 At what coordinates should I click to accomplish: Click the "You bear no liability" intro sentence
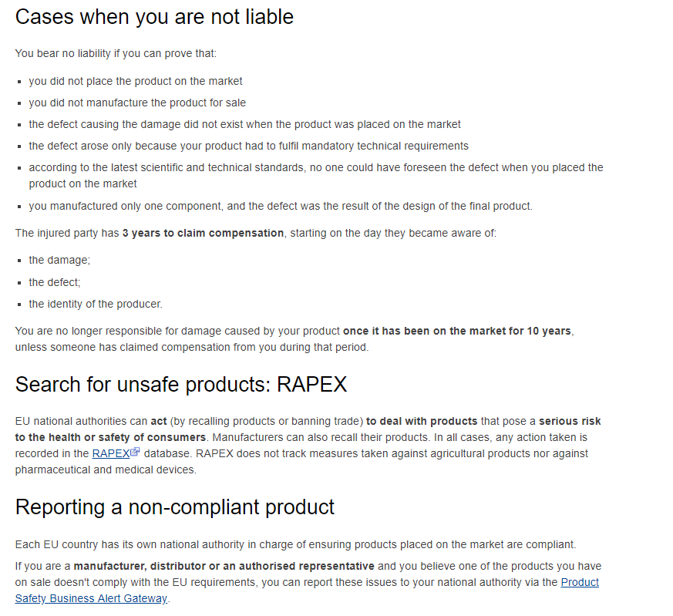[x=116, y=53]
